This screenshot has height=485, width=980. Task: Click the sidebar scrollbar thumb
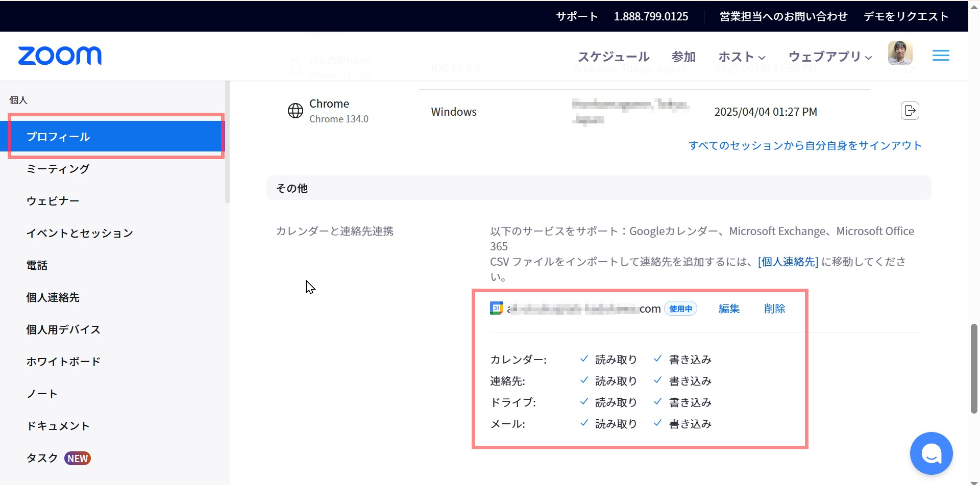coord(227,142)
